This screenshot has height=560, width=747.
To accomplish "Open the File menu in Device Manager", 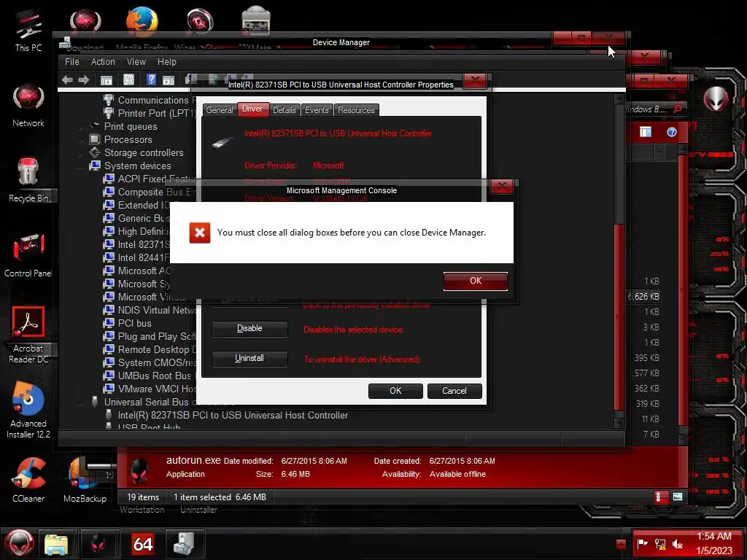I will (72, 62).
